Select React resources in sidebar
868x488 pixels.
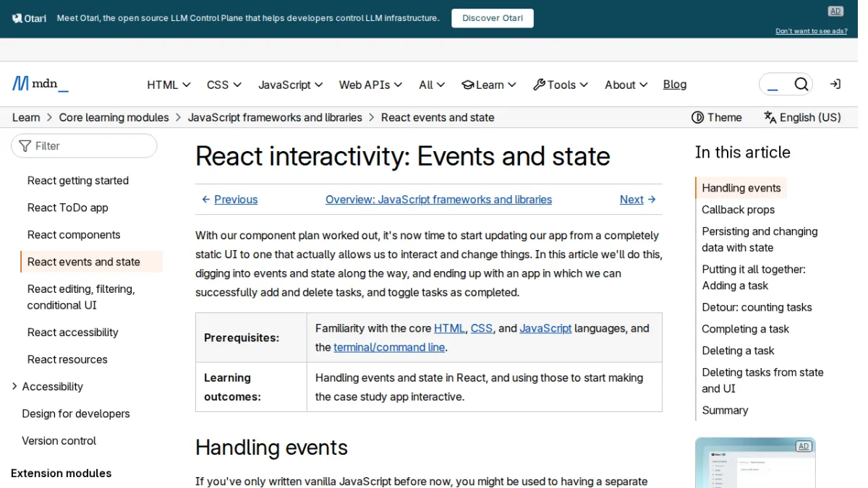tap(67, 359)
